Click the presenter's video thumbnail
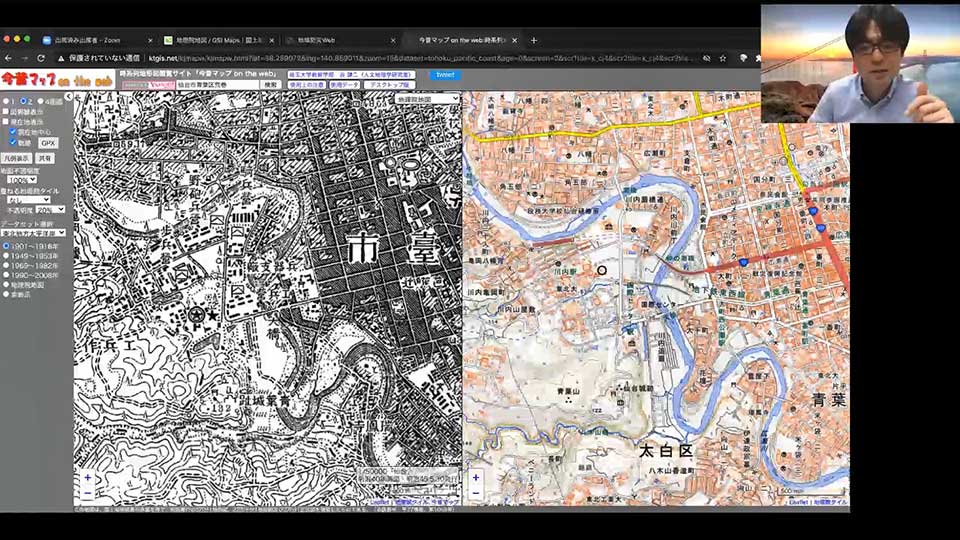960x540 pixels. 860,64
